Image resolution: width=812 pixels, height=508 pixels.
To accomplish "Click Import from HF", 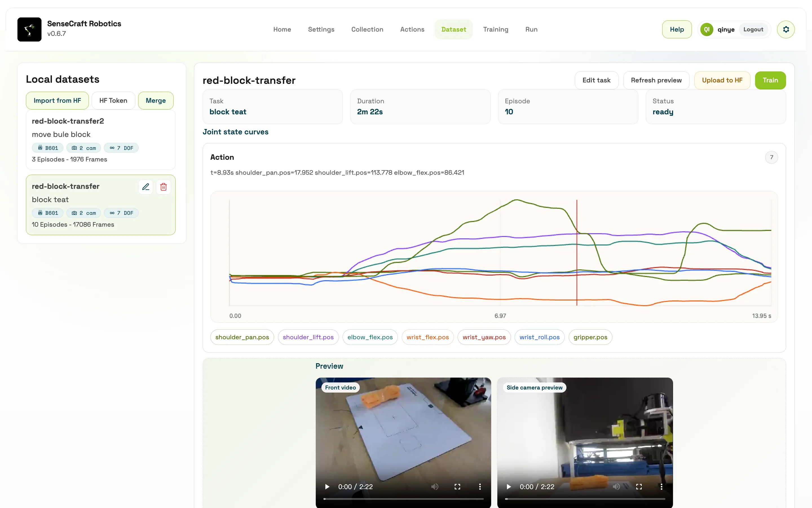I will tap(57, 100).
